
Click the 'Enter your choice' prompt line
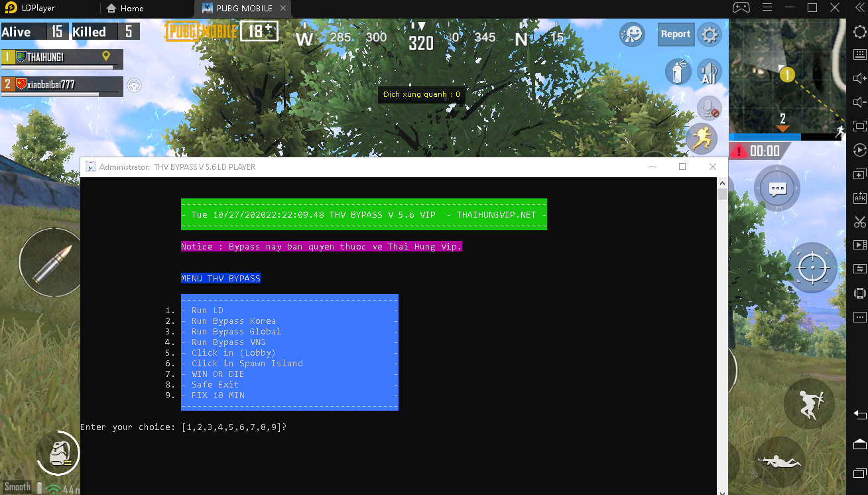click(184, 427)
